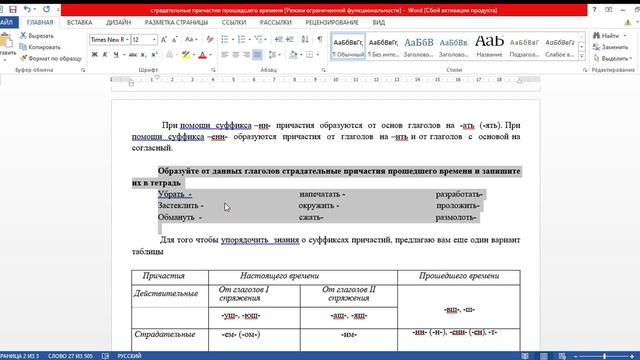
Task: Undo the last action
Action: click(x=27, y=9)
